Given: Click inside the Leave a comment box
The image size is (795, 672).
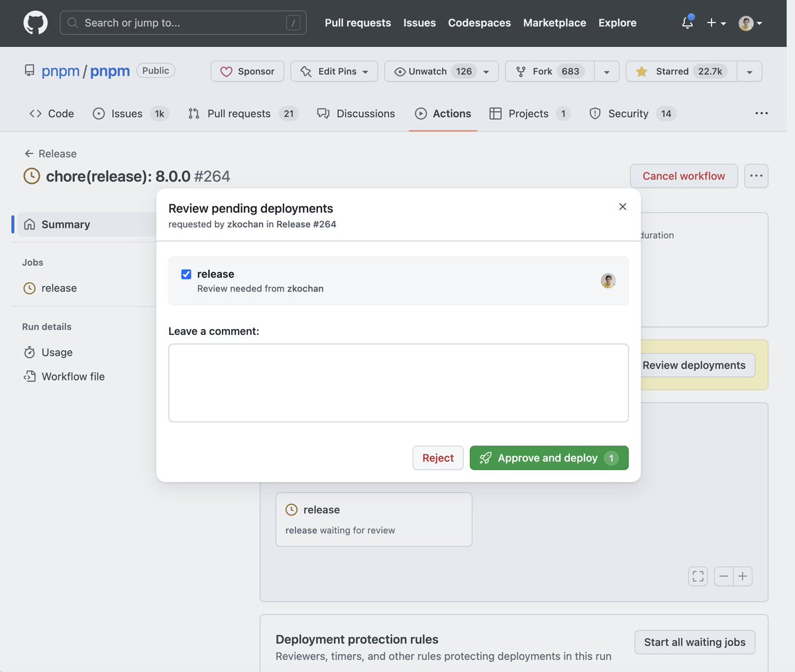Looking at the screenshot, I should pos(398,383).
